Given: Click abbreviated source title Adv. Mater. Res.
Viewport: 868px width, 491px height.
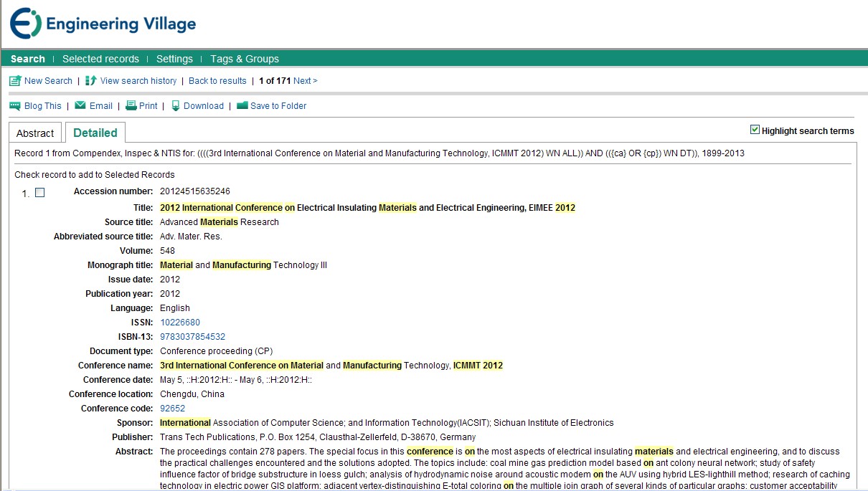Looking at the screenshot, I should [191, 237].
